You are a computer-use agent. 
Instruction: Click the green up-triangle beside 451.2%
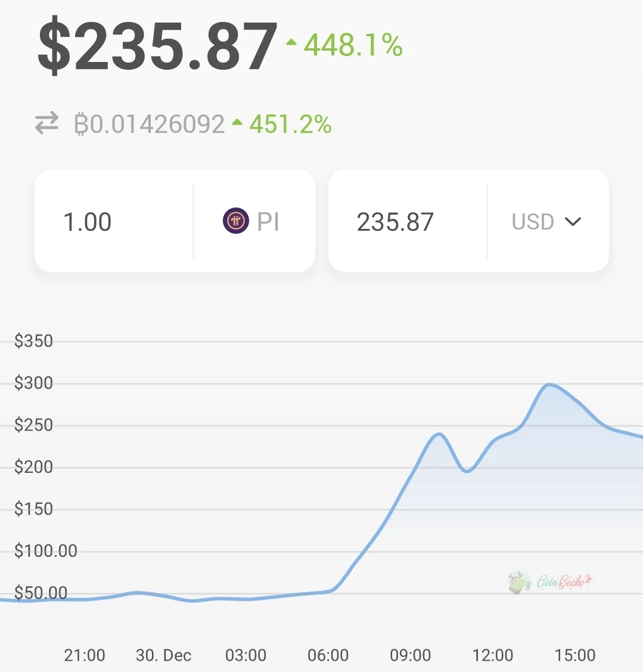coord(237,123)
